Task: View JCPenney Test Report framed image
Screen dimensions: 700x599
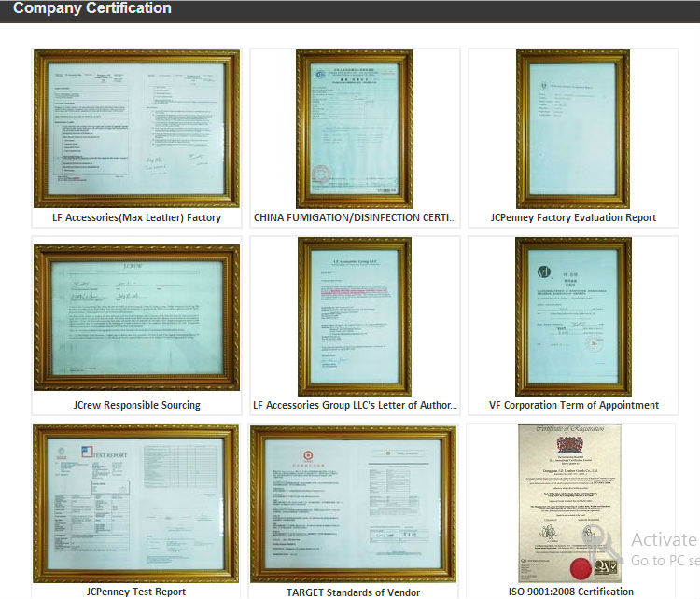Action: point(135,503)
